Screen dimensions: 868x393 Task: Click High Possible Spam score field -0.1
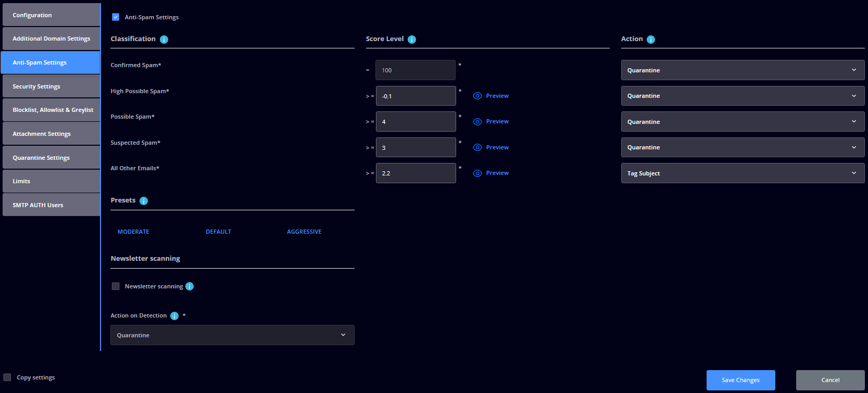click(x=416, y=96)
